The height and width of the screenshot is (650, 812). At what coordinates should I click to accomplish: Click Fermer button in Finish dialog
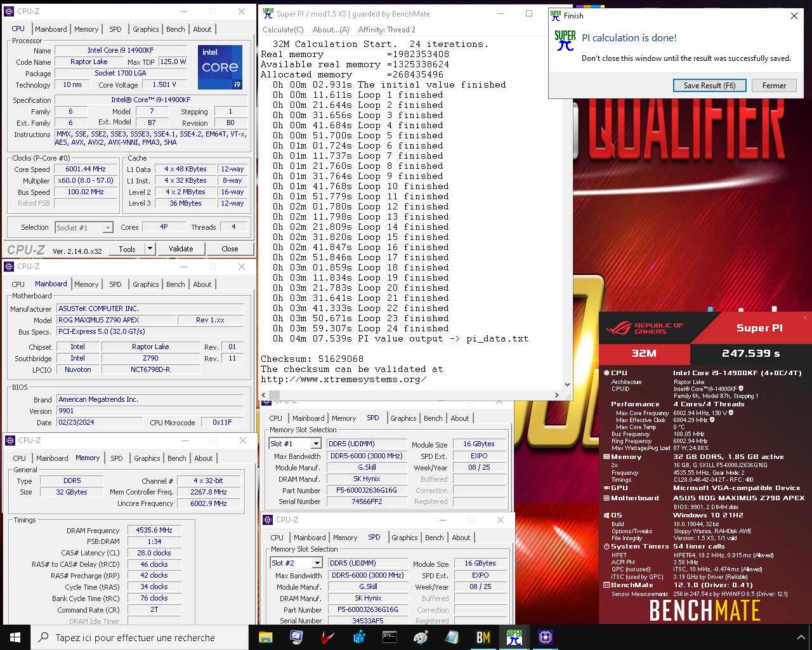coord(774,85)
